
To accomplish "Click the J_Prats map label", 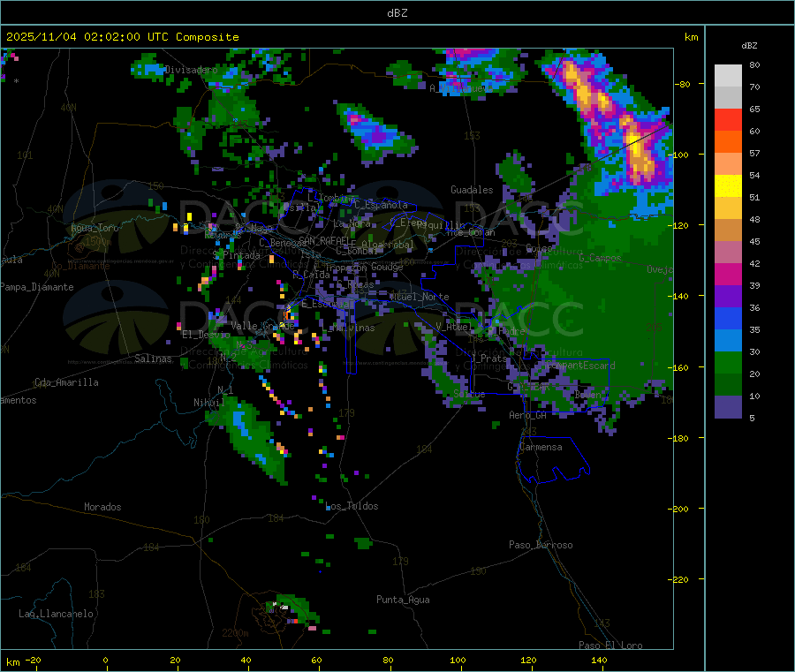I will pyautogui.click(x=488, y=358).
